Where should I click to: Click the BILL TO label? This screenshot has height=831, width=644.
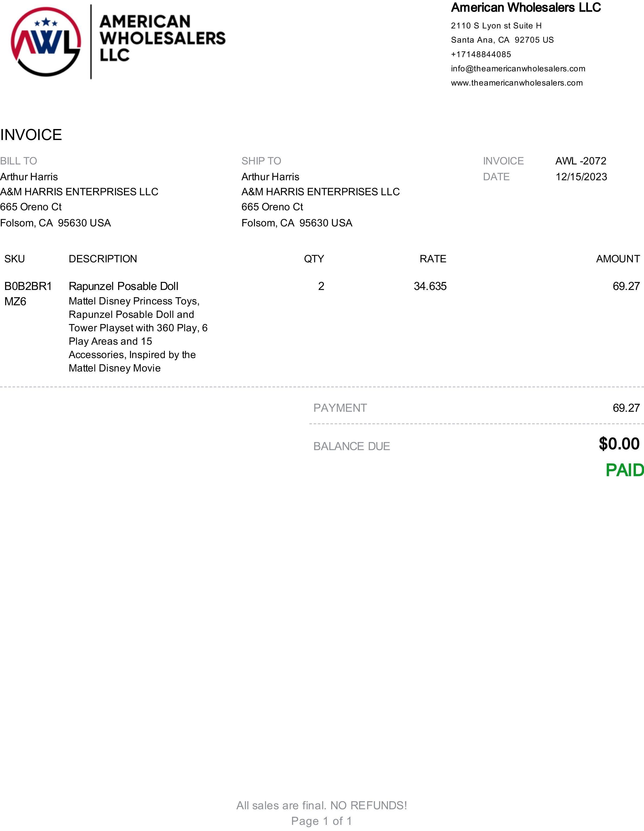click(x=19, y=161)
